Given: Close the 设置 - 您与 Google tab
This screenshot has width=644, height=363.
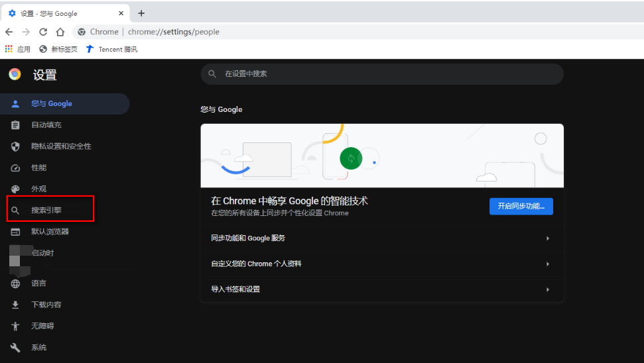Looking at the screenshot, I should pos(121,13).
